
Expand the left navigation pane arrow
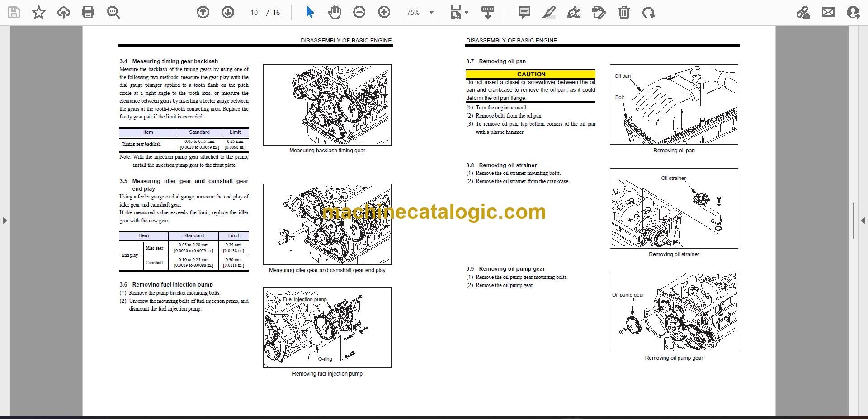(5, 221)
